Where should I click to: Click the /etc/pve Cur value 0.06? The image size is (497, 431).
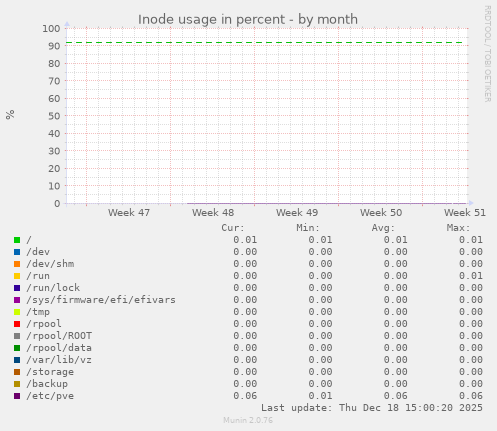(245, 396)
